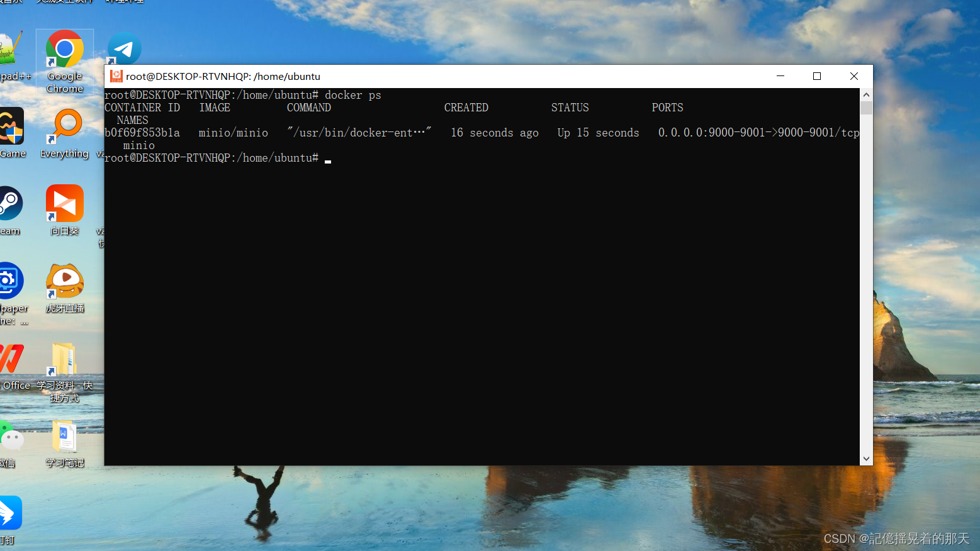Click the terminal scrollbar up arrow

866,94
